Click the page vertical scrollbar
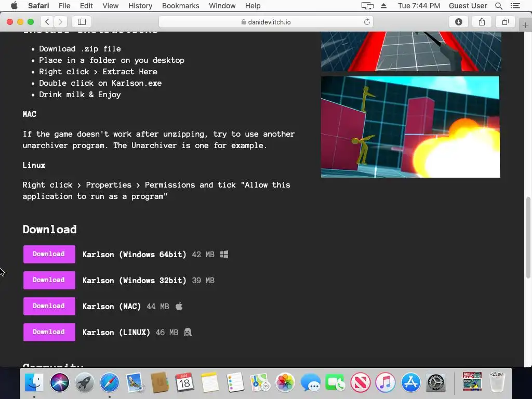Screen dimensions: 532x399 point(528,237)
